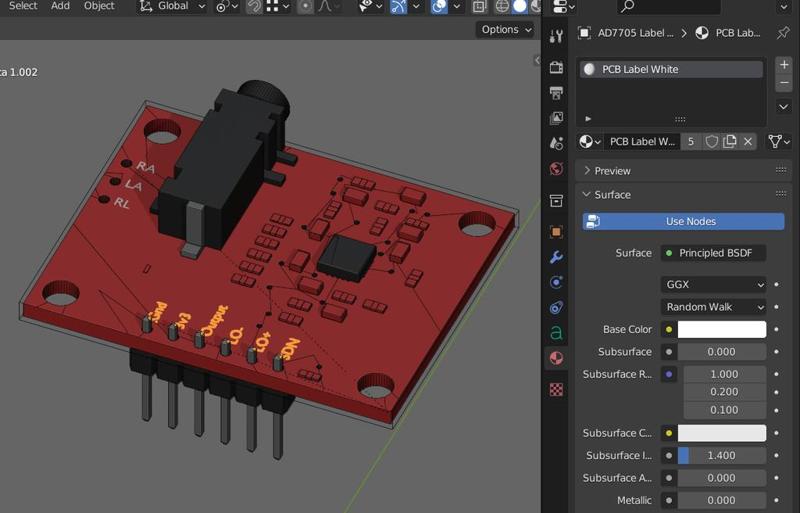Open the GGX distribution dropdown
Viewport: 800px width, 513px height.
[x=713, y=285]
